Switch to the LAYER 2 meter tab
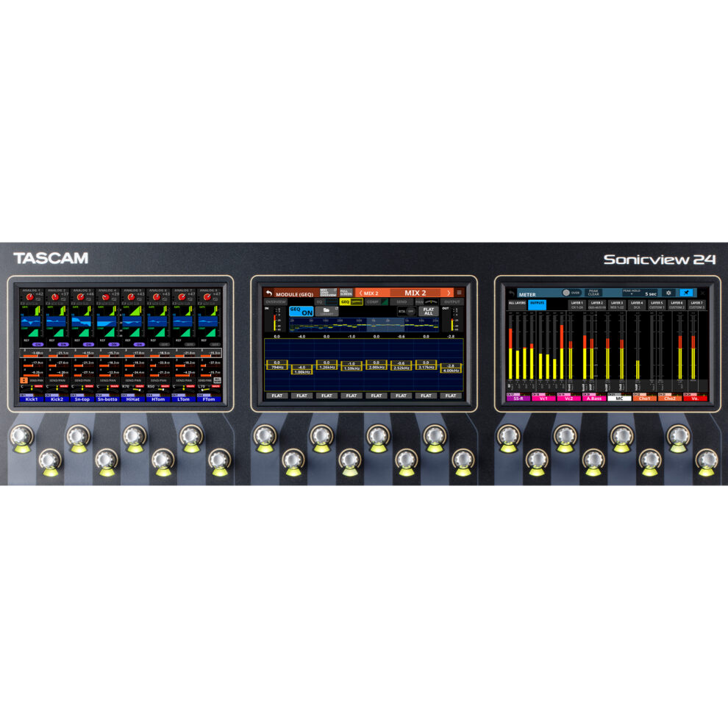The height and width of the screenshot is (728, 728). pos(596,304)
